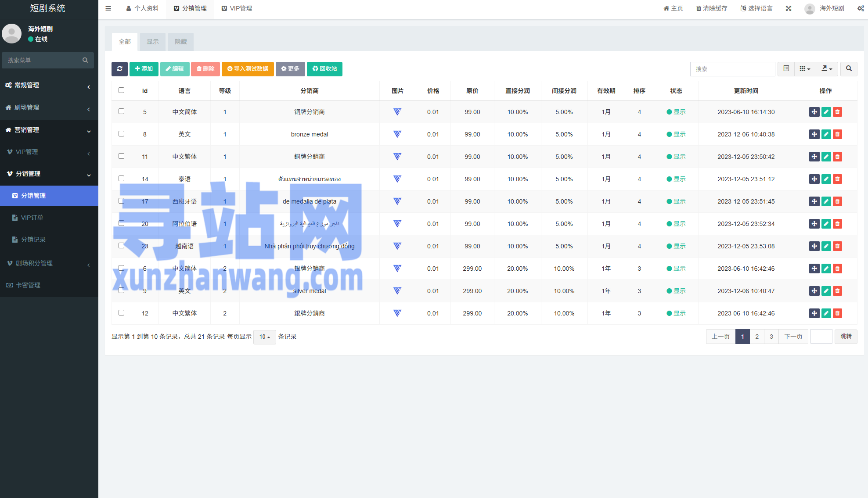Toggle the table list view icon
Viewport: 868px width, 498px height.
pos(786,69)
